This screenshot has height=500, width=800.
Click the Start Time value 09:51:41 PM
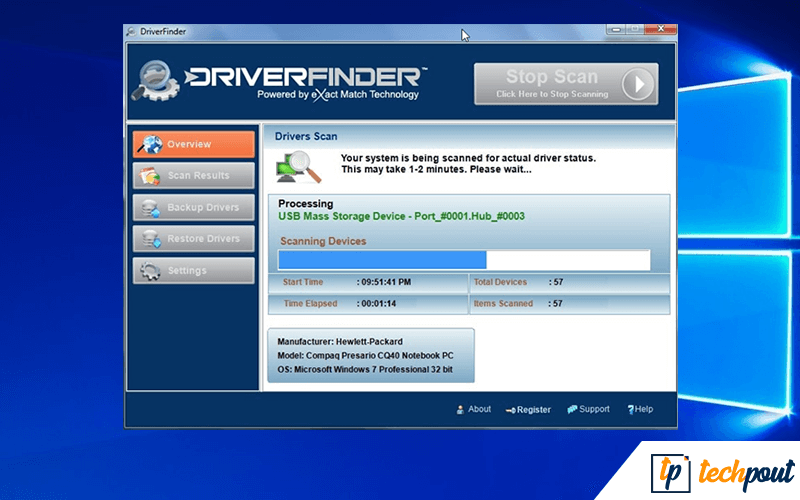pyautogui.click(x=386, y=282)
